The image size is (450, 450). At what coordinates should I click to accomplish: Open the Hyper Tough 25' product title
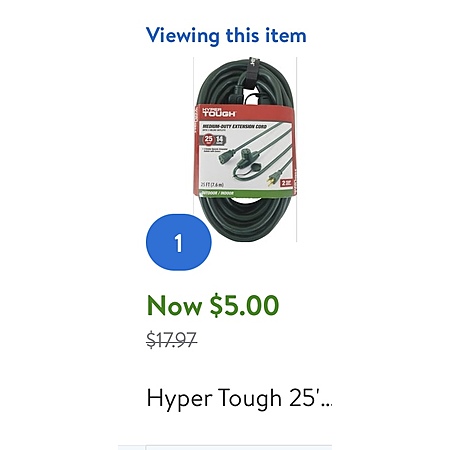coord(239,398)
